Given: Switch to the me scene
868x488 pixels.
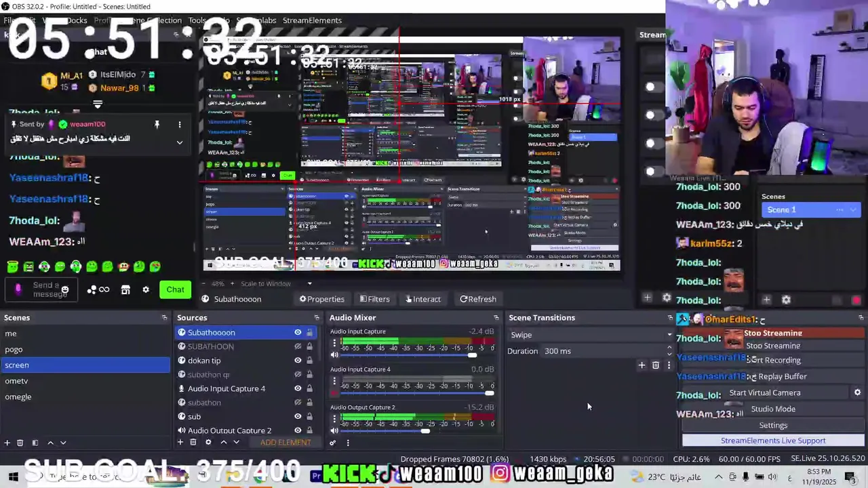Looking at the screenshot, I should pos(85,333).
